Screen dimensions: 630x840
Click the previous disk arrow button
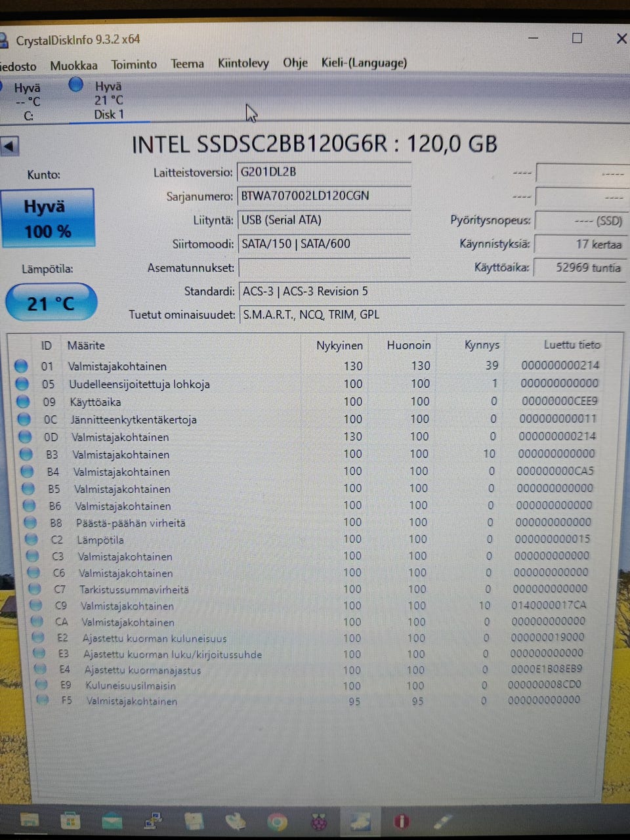10,146
